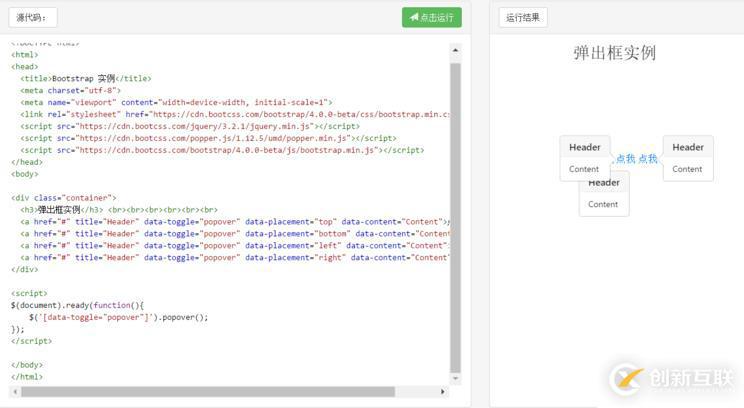Click the closing </div> tag line
The width and height of the screenshot is (744, 408).
[x=25, y=269]
